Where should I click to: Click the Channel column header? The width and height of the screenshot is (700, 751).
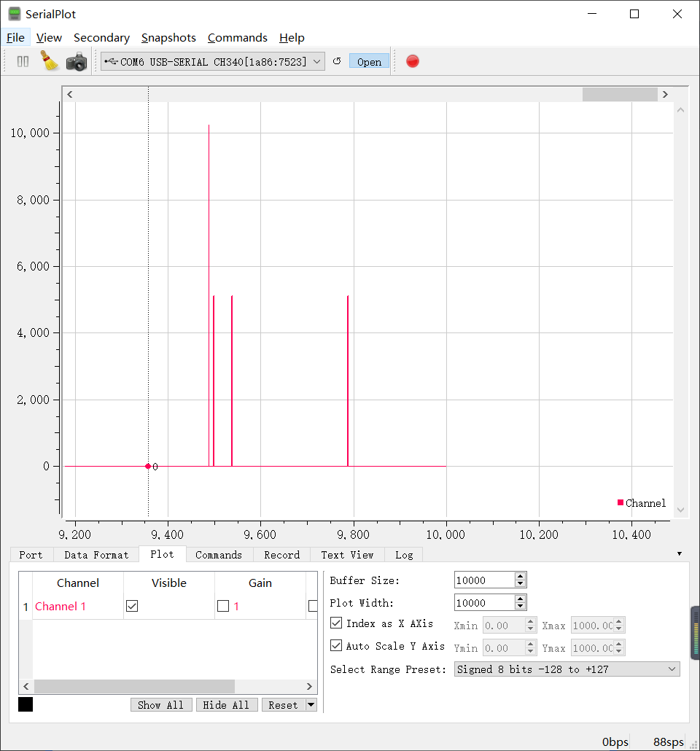tap(78, 583)
